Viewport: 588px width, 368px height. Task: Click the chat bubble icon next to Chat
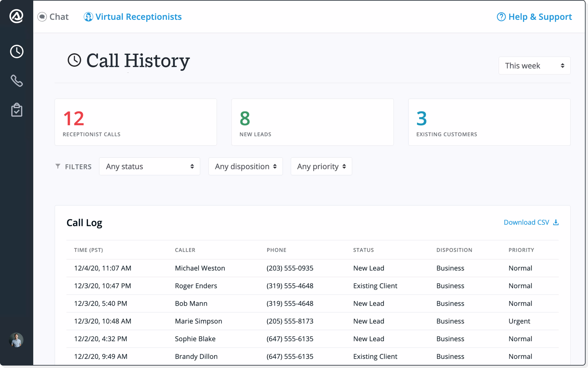point(42,17)
